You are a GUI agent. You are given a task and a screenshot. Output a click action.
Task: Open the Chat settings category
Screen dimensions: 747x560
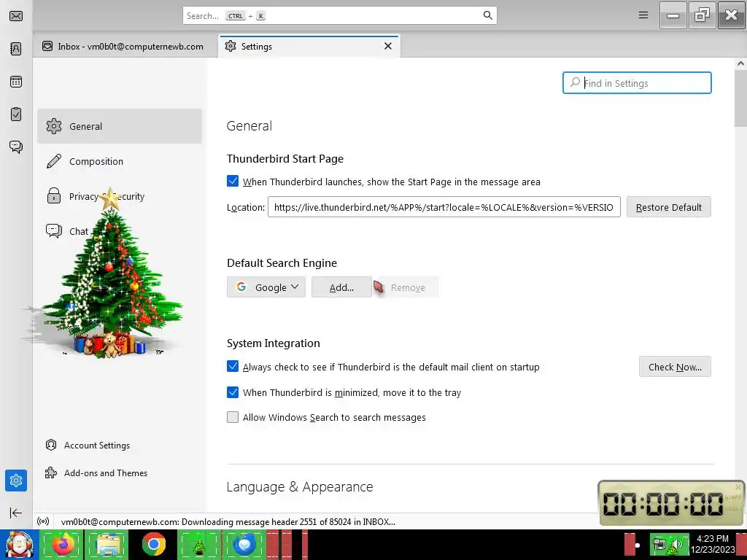[120, 231]
